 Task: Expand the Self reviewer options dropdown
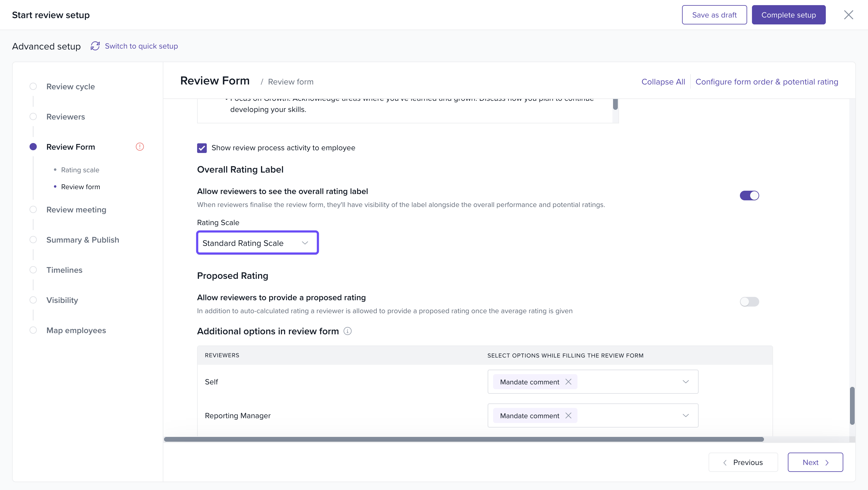point(685,382)
